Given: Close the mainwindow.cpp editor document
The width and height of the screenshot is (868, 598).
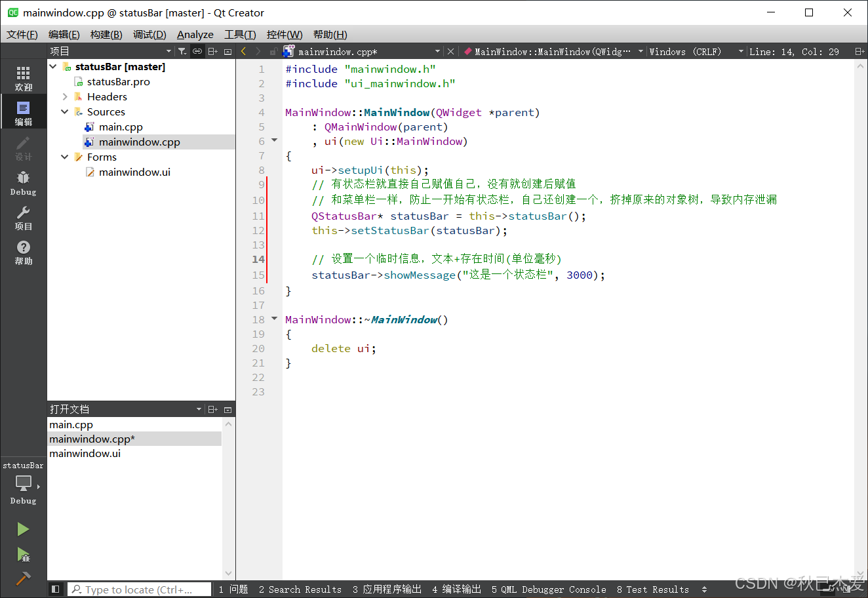Looking at the screenshot, I should [450, 51].
